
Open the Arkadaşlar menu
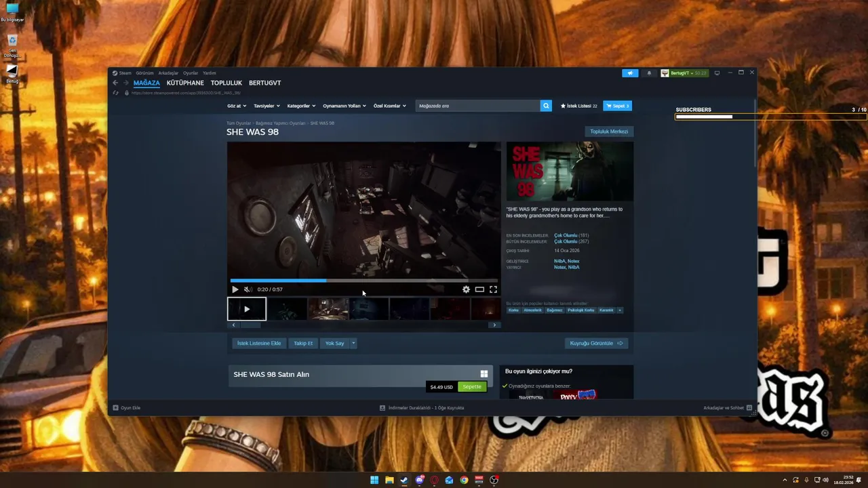pyautogui.click(x=168, y=73)
